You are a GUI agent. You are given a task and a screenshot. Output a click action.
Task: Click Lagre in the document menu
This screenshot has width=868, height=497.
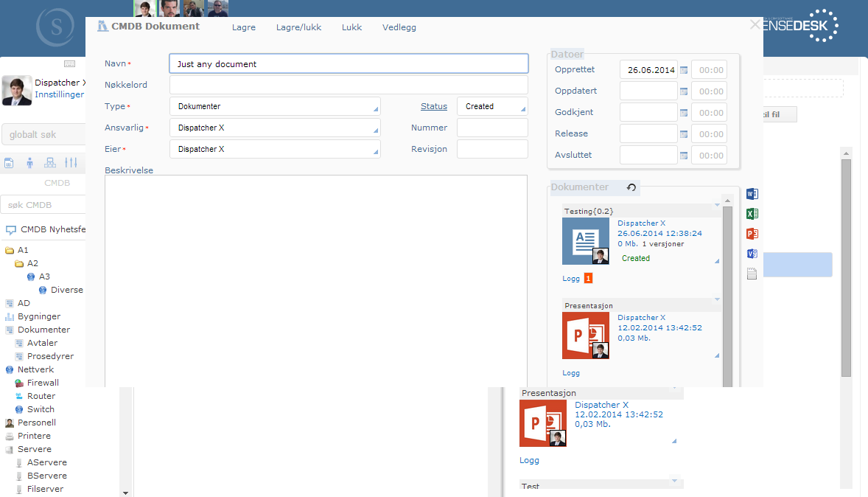244,27
